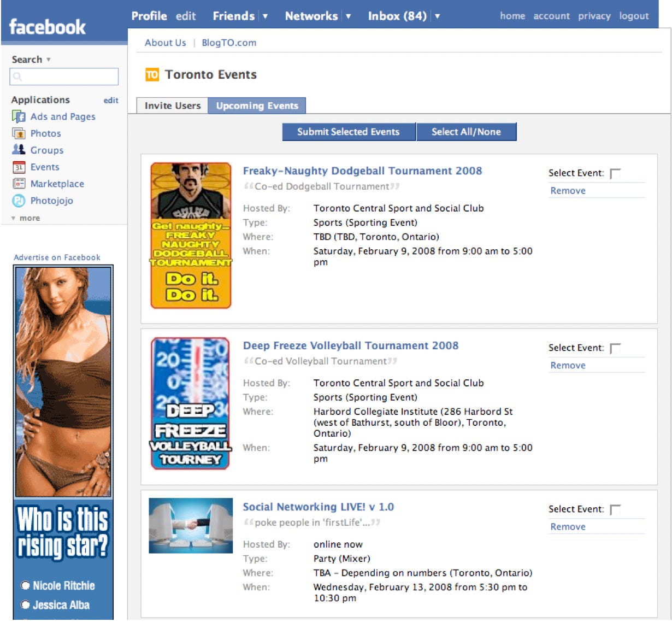This screenshot has width=672, height=622.
Task: Click the Events calendar icon
Action: point(19,167)
